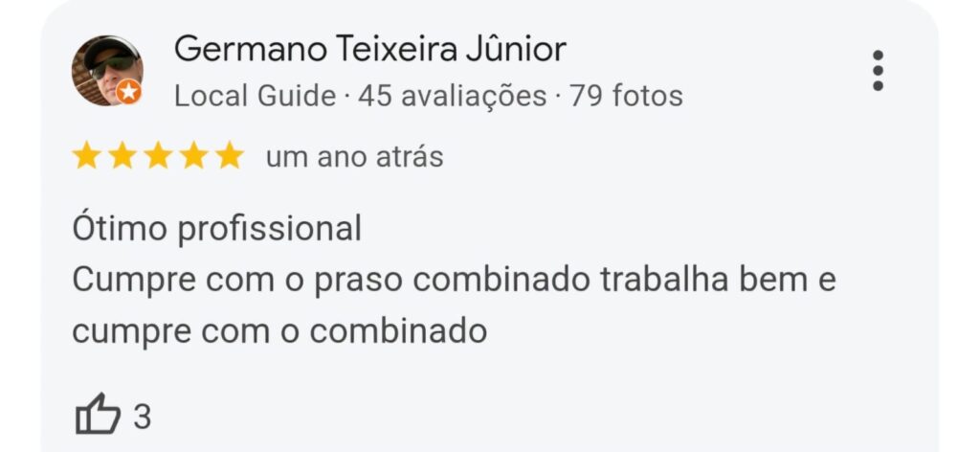Image resolution: width=980 pixels, height=452 pixels.
Task: Open the three-dot more options menu
Action: pos(878,71)
